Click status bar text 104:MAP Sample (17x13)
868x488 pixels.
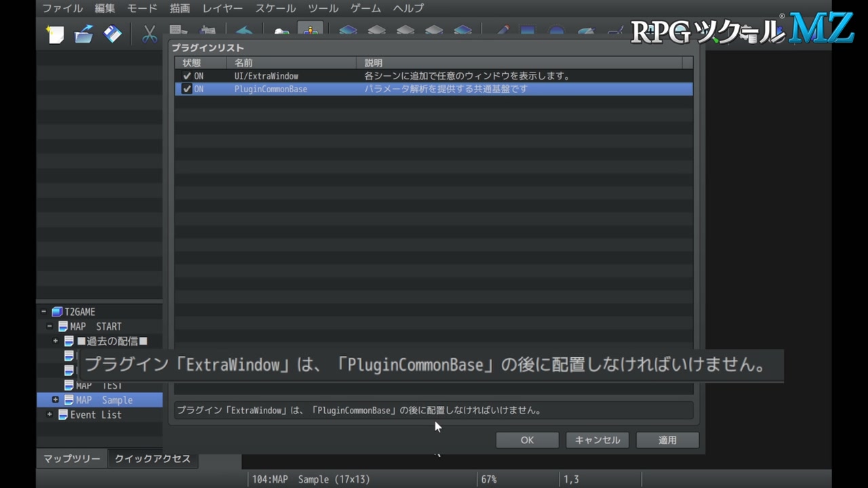pos(311,479)
